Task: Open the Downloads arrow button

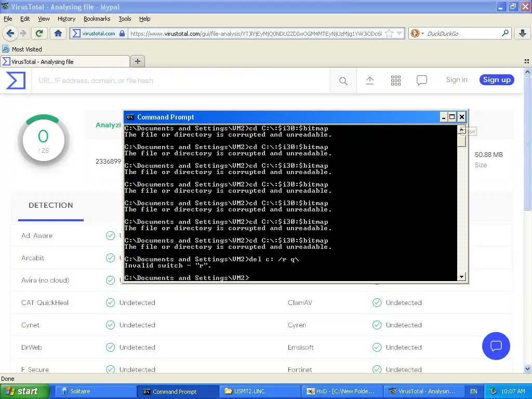Action: point(523,33)
